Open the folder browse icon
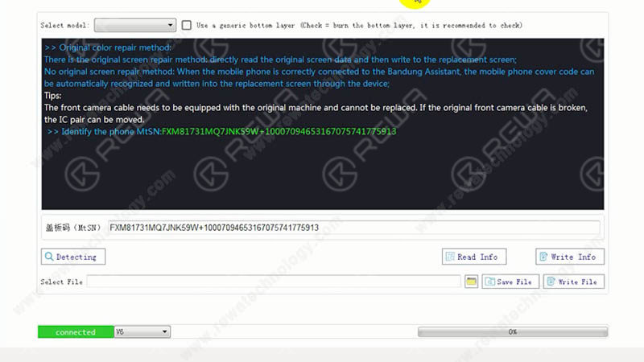 pos(471,282)
